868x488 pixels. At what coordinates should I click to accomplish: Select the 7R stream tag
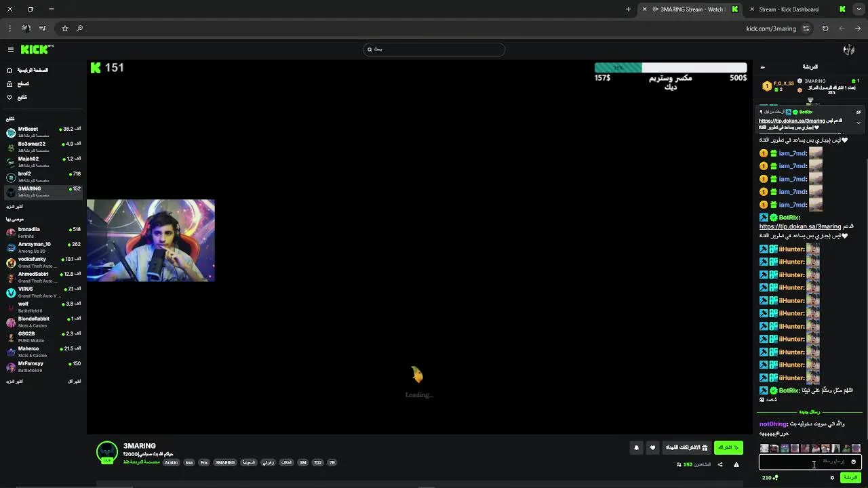(332, 463)
